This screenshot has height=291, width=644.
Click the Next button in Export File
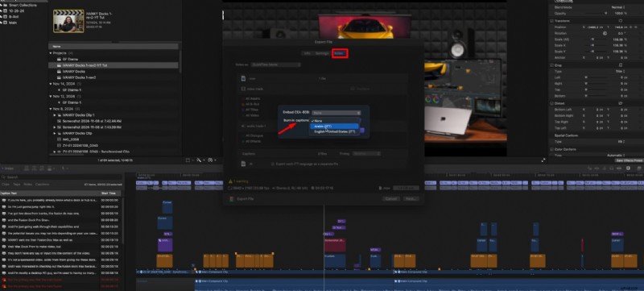click(x=411, y=199)
